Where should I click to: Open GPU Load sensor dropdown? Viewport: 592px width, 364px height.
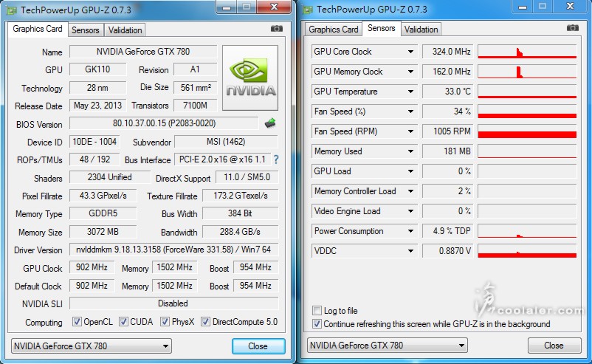(410, 171)
